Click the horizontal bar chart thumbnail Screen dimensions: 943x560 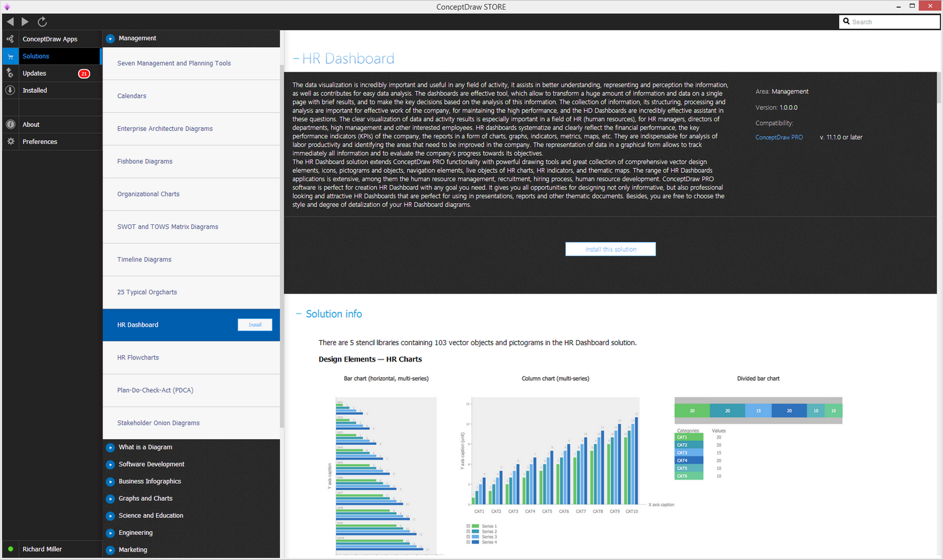(386, 476)
